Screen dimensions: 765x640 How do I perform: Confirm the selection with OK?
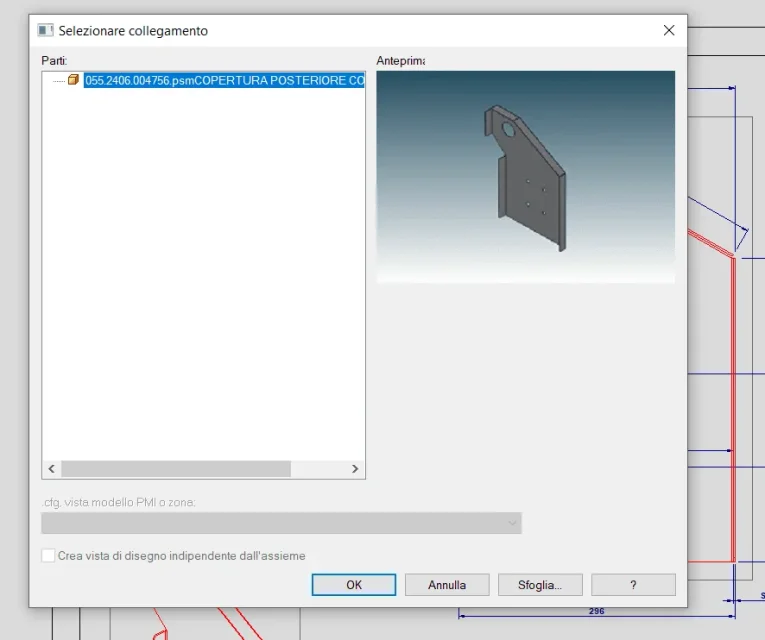coord(354,585)
